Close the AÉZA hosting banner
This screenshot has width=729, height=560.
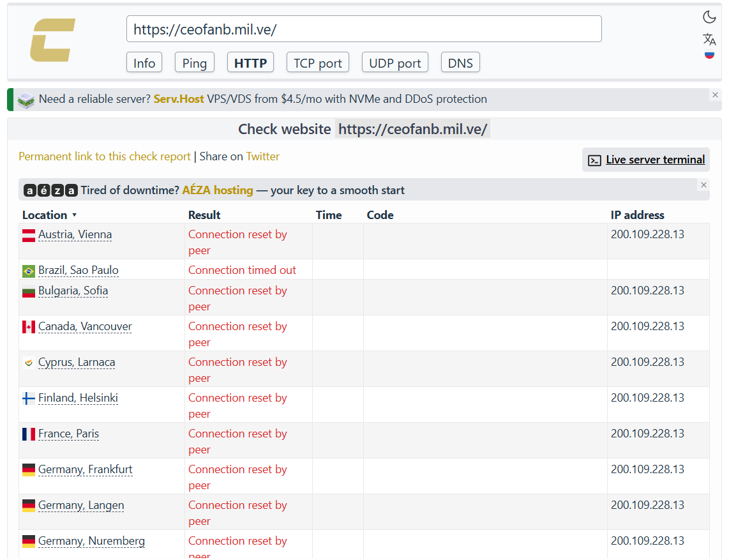[x=703, y=185]
